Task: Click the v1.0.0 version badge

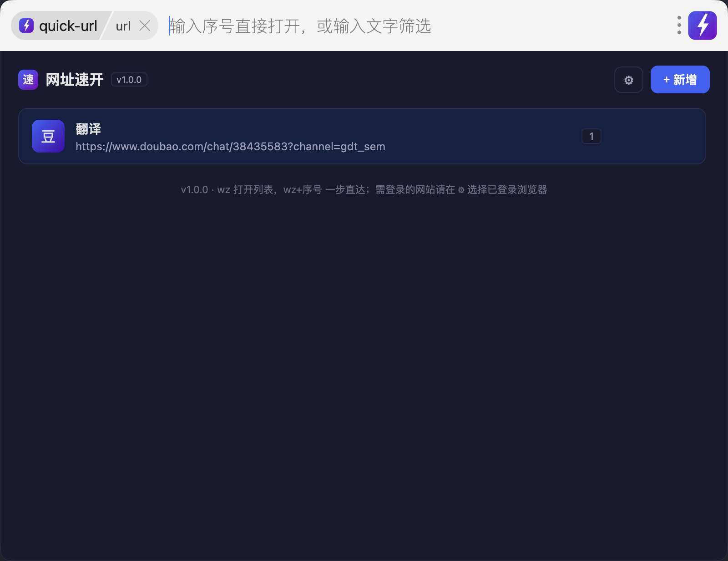Action: [129, 80]
